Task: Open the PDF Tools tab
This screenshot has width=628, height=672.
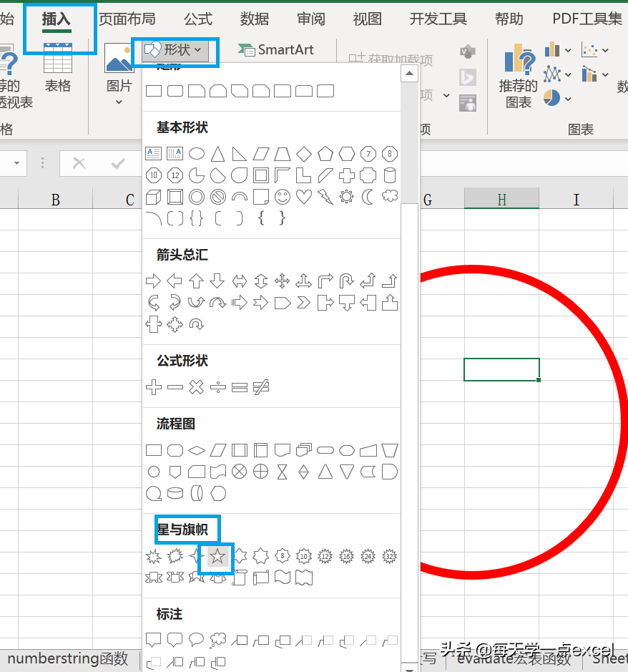Action: click(587, 19)
